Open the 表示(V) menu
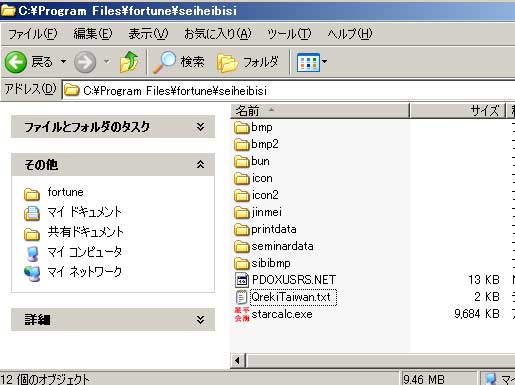Image resolution: width=515 pixels, height=385 pixels. (148, 34)
